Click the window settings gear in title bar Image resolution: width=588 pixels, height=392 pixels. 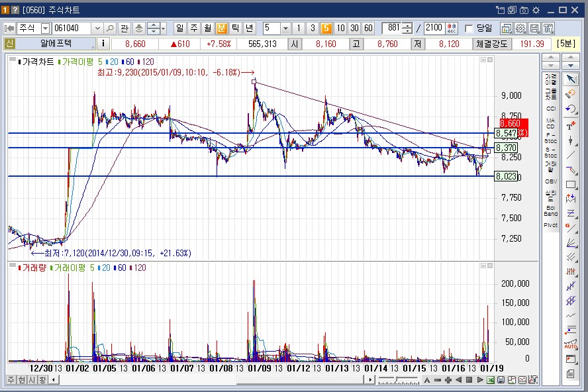click(536, 10)
